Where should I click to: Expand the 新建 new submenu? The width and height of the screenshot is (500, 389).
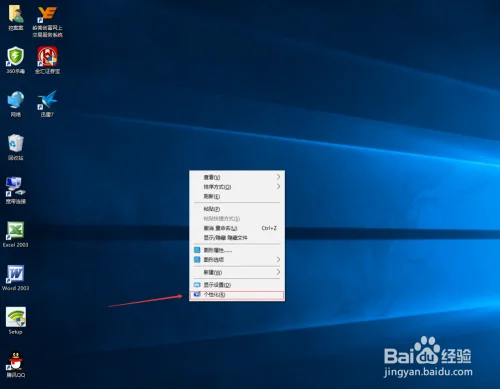click(x=237, y=272)
